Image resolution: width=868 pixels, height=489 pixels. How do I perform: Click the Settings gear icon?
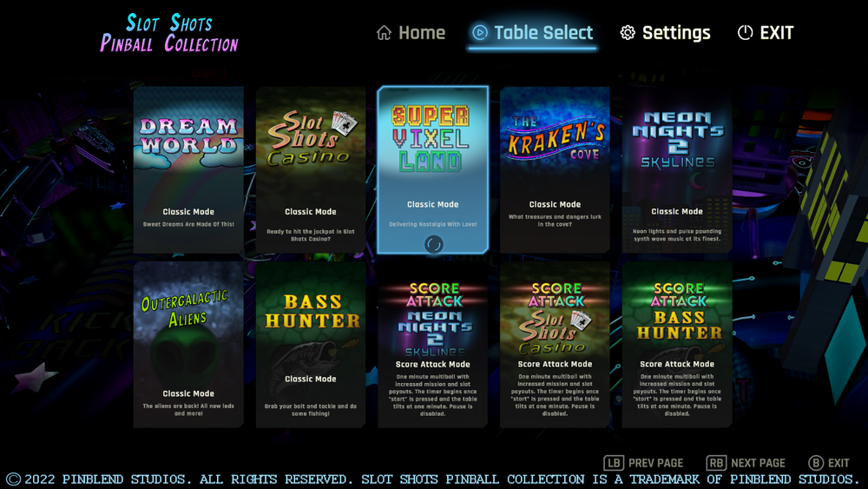(628, 33)
